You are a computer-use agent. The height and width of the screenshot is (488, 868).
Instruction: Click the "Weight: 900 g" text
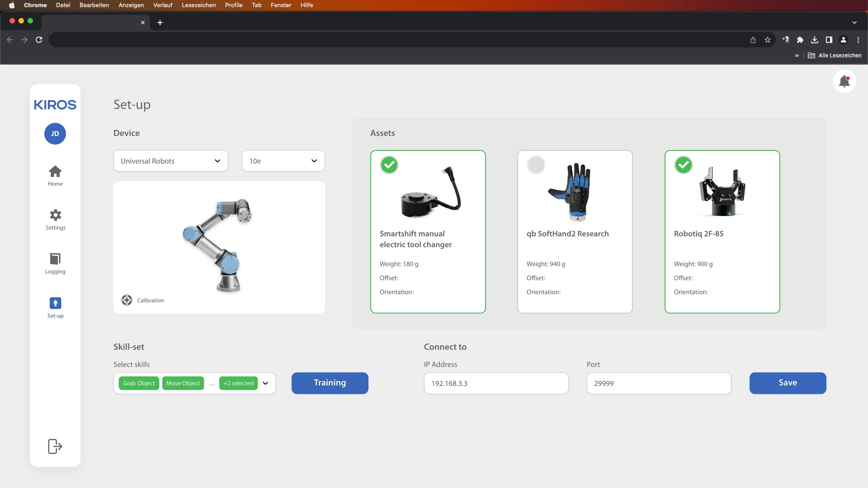pos(693,264)
